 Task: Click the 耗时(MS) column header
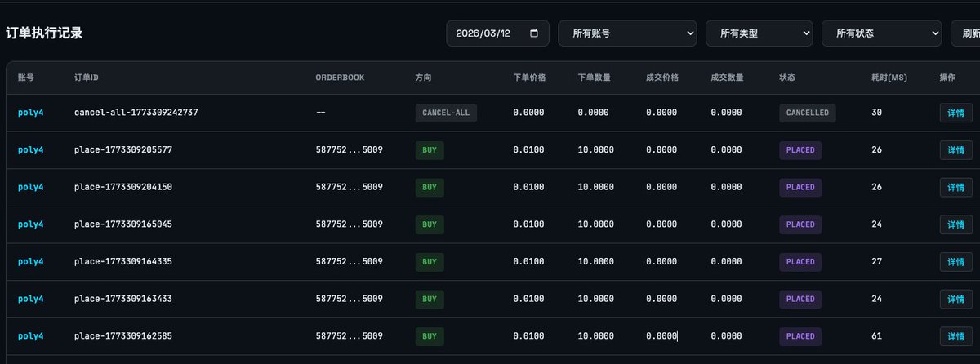[889, 78]
